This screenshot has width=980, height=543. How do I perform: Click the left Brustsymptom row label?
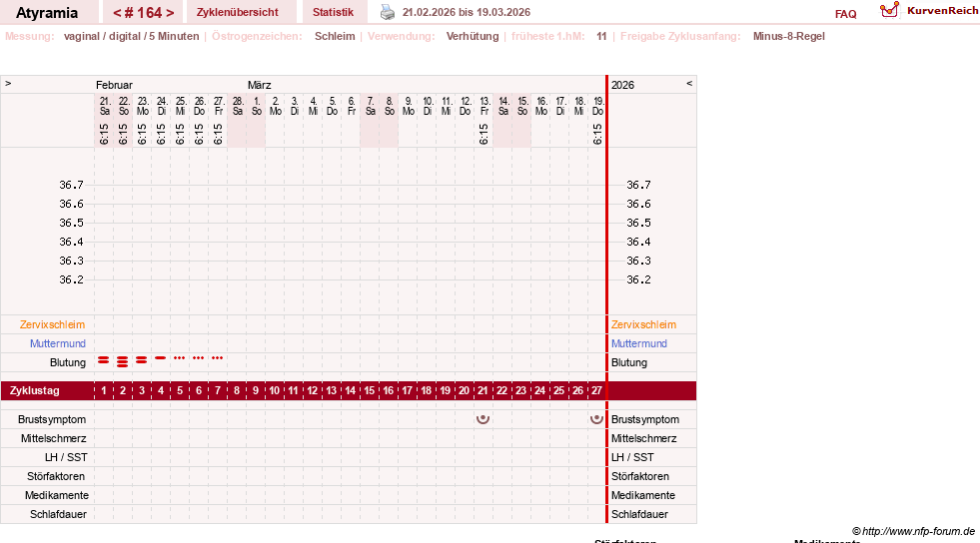point(52,419)
